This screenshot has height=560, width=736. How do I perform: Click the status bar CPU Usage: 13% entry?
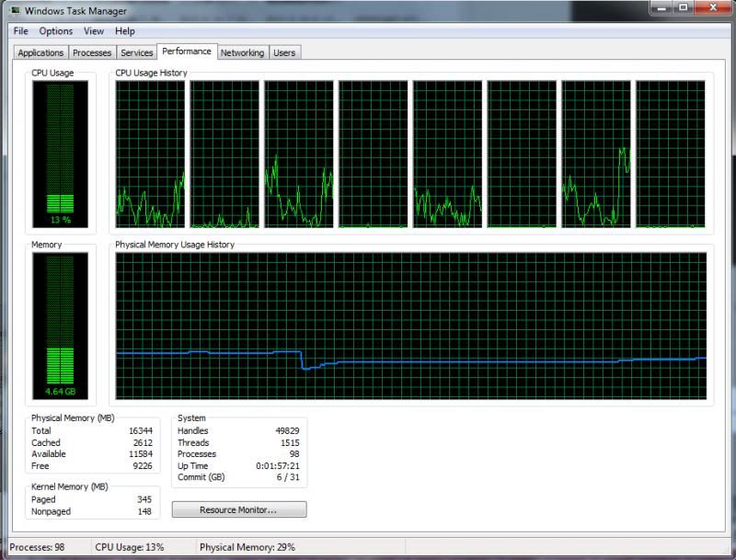pos(130,547)
